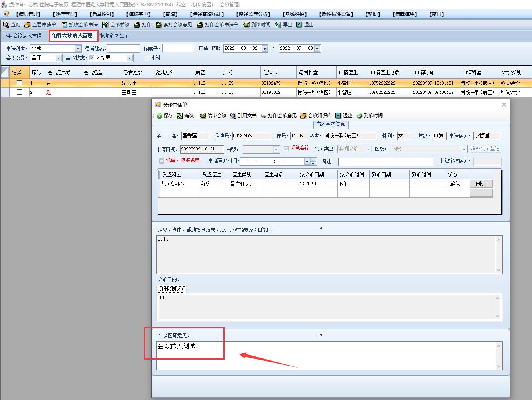Click the 会诊转诊 toolbar icon
This screenshot has width=532, height=400.
[x=106, y=25]
